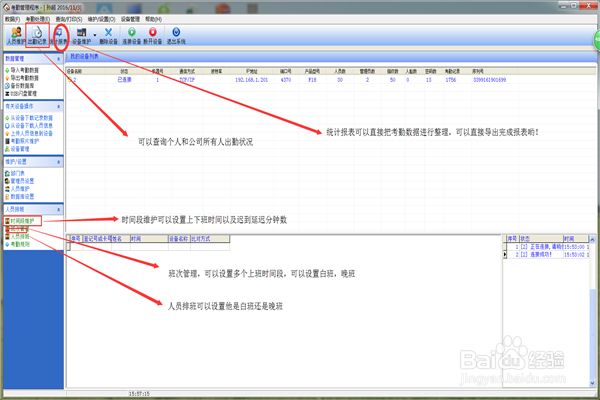Screen dimensions: 600x400
Task: Click the port number 4370 cell
Action: pos(286,80)
